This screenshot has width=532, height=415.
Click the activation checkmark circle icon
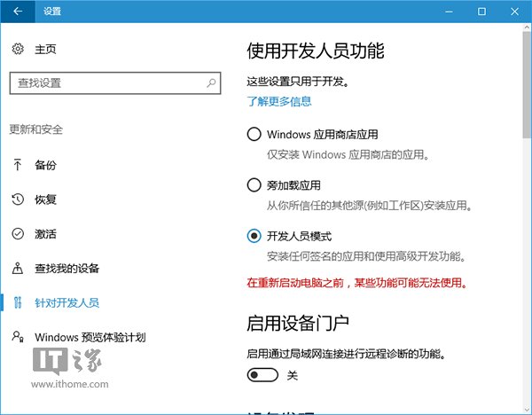pos(18,234)
